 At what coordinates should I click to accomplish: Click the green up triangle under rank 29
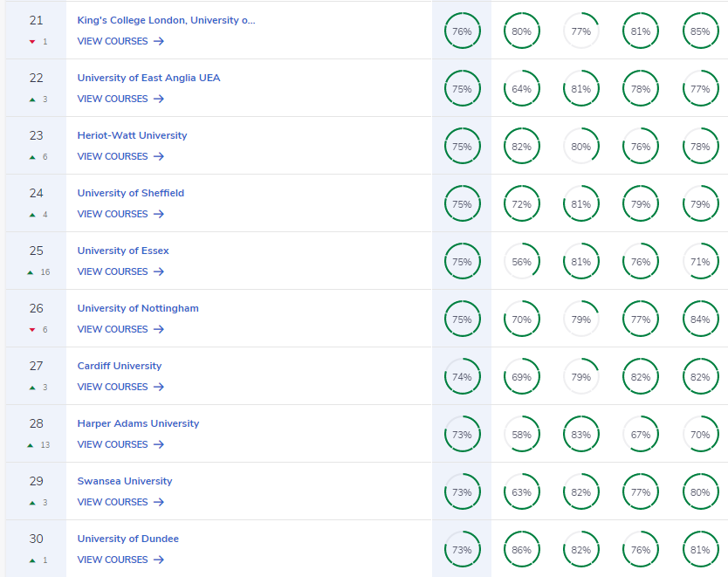[32, 502]
